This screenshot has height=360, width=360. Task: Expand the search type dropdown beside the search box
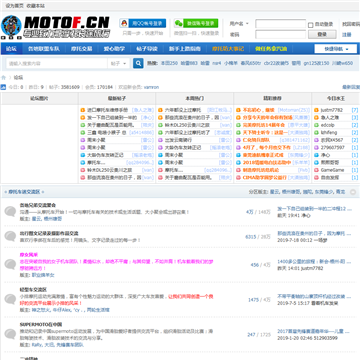coord(119,63)
